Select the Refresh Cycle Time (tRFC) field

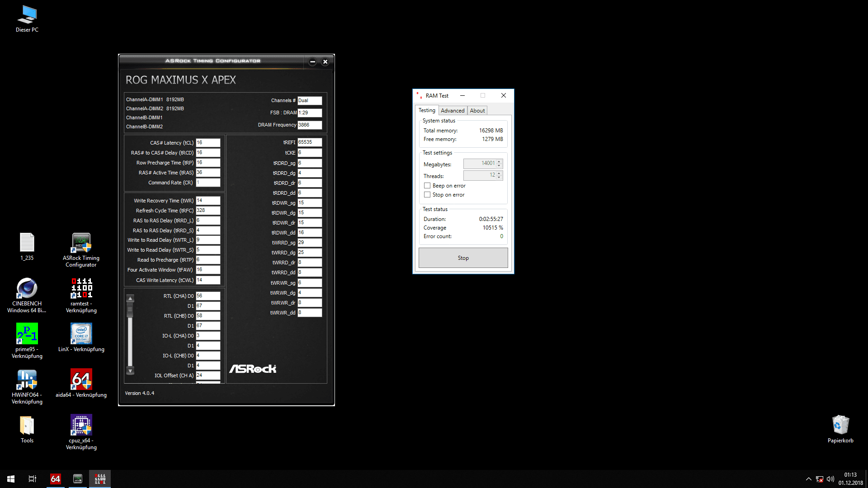tap(208, 211)
